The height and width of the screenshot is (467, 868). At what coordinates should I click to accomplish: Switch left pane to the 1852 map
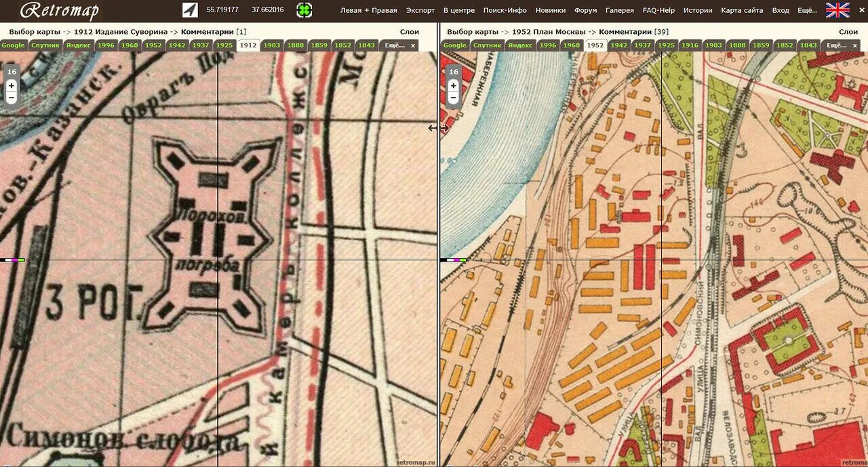click(343, 45)
